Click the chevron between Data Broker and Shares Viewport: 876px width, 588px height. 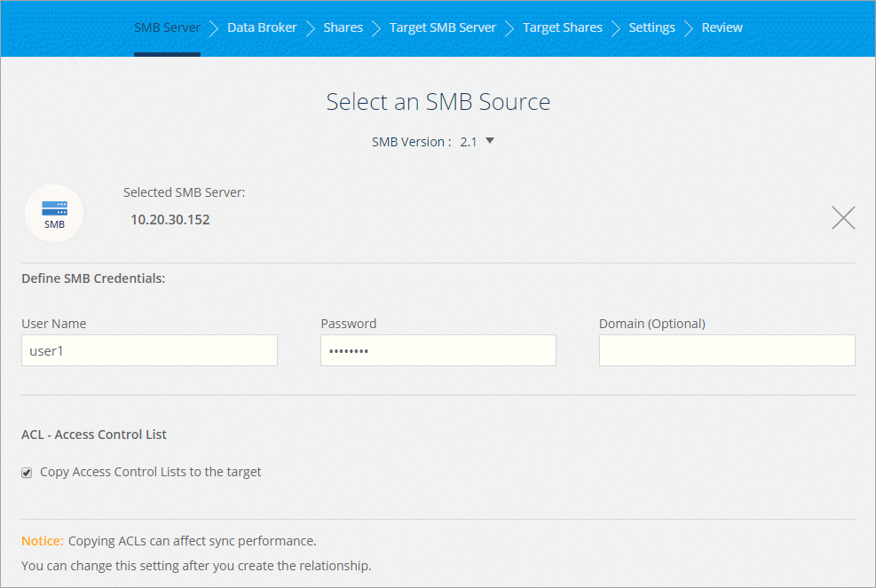point(311,28)
